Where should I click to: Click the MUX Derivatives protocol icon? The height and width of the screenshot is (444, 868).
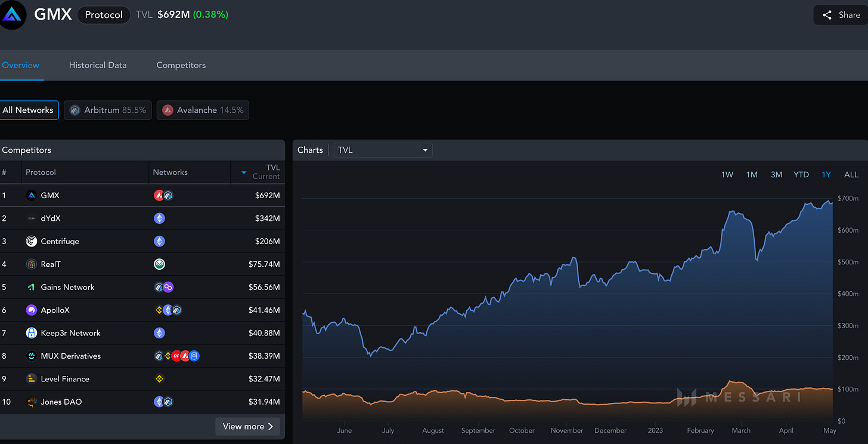point(32,356)
